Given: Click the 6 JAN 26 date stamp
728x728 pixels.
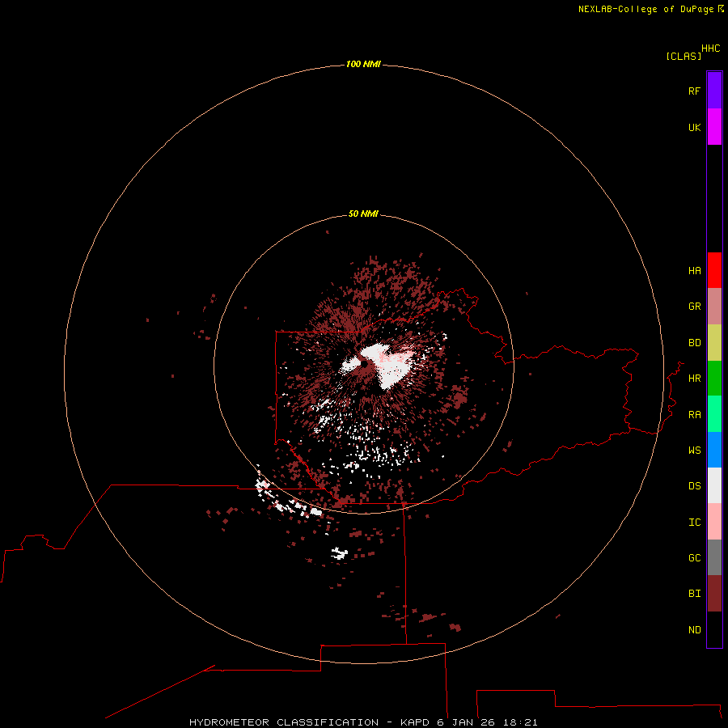Looking at the screenshot, I should pos(466,722).
